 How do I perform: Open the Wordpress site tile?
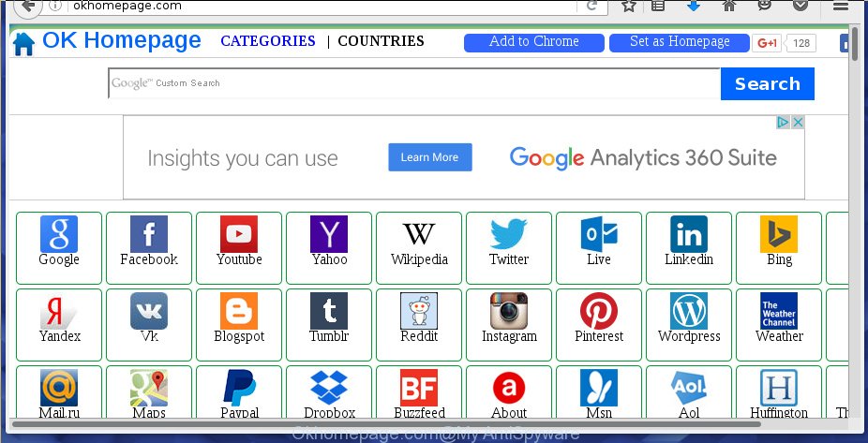(x=689, y=325)
